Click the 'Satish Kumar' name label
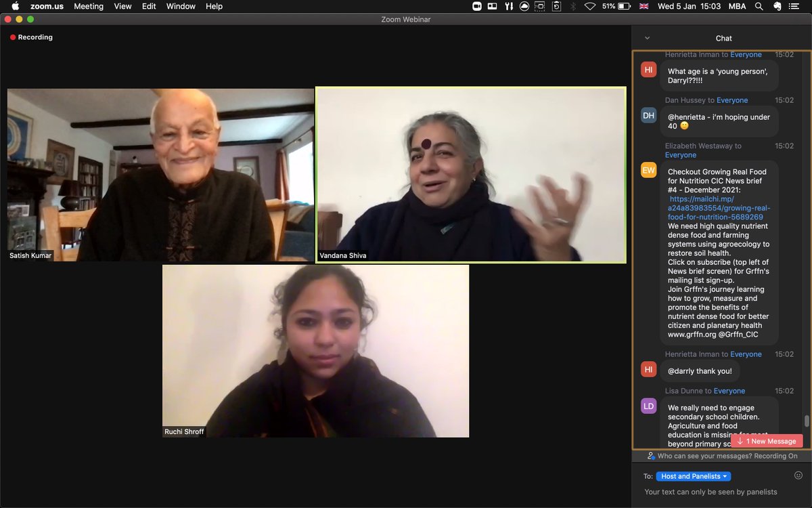812x508 pixels. click(30, 255)
